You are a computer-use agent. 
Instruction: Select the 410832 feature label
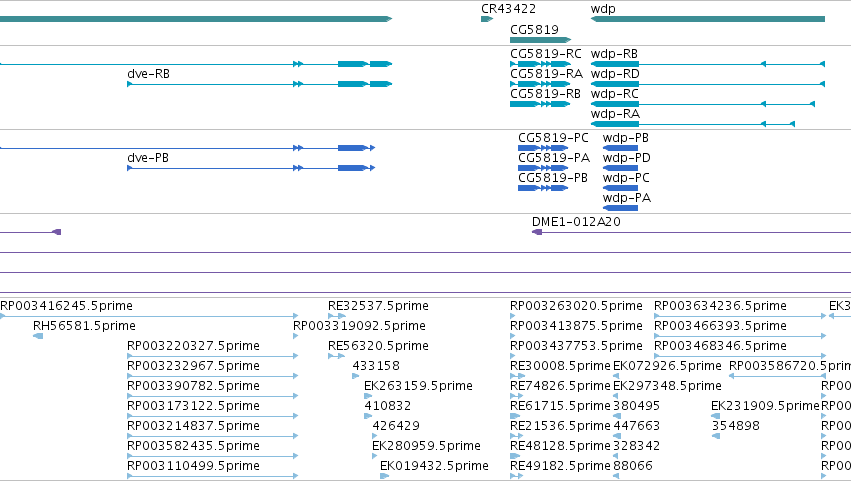[388, 406]
